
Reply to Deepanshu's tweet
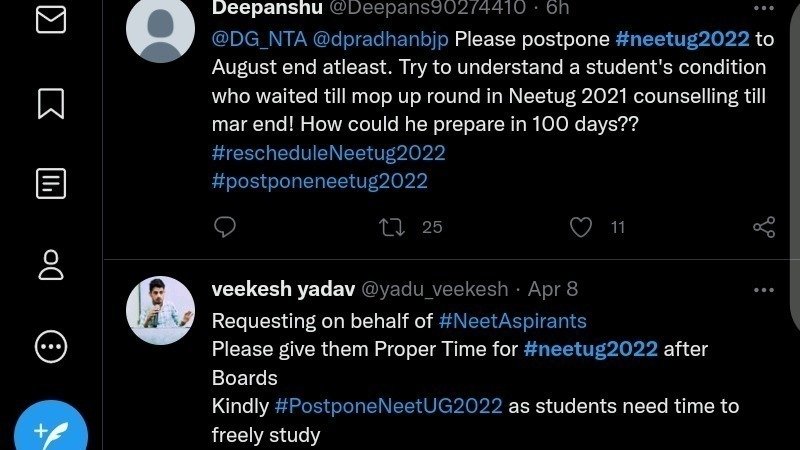tap(226, 227)
